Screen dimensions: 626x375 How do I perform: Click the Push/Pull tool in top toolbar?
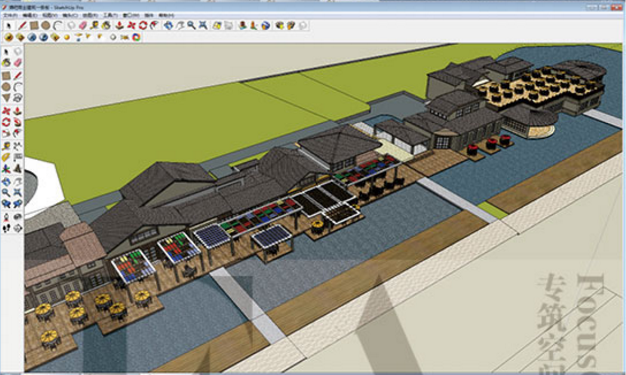119,26
